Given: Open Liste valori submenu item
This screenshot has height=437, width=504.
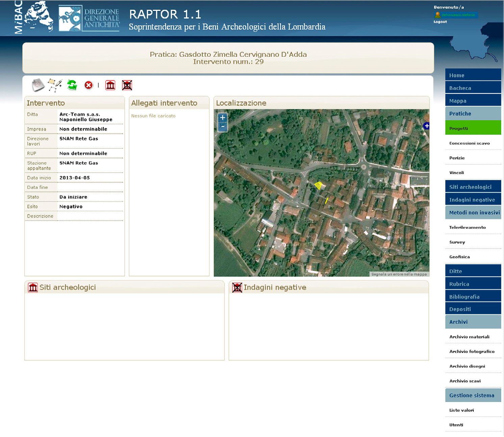Looking at the screenshot, I should (473, 410).
